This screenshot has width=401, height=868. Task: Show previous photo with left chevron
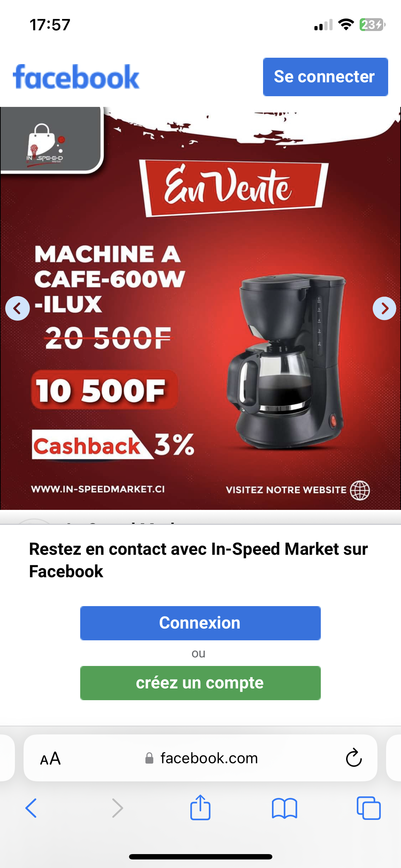pos(17,308)
